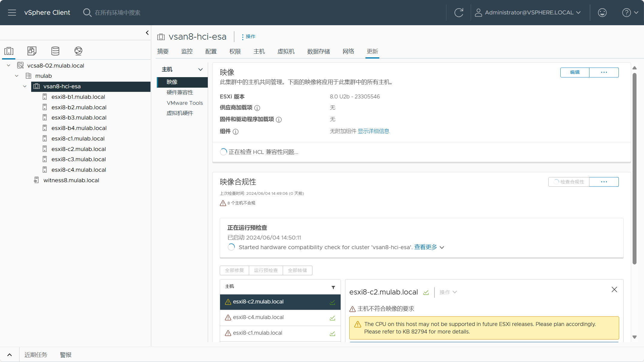644x362 pixels.
Task: Open the 网络 tab
Action: [348, 52]
